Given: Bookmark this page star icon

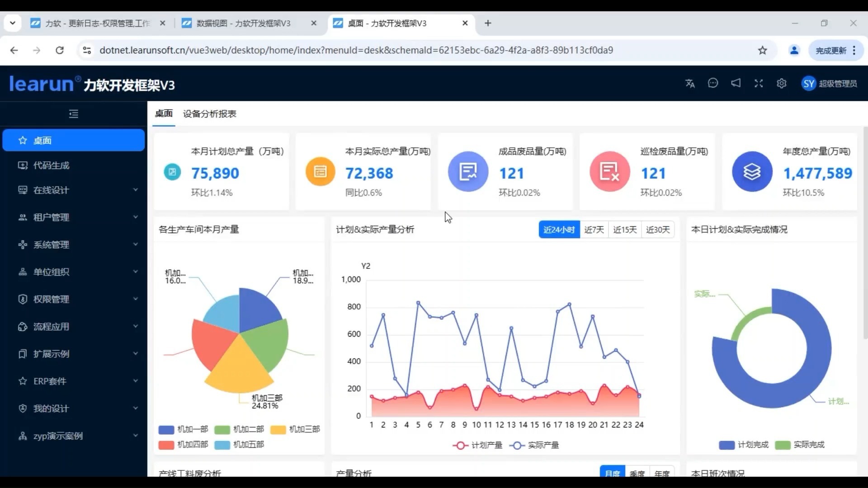Looking at the screenshot, I should point(763,50).
